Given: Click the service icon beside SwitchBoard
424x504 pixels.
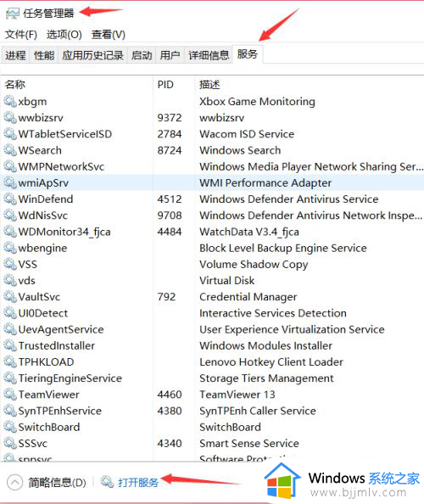Looking at the screenshot, I should pos(10,427).
